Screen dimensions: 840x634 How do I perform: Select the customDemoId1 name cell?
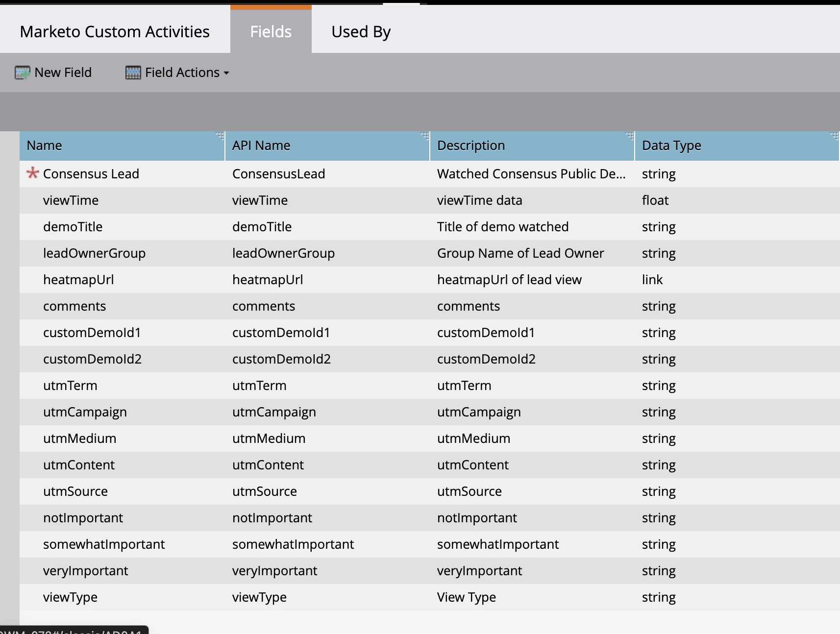tap(92, 333)
